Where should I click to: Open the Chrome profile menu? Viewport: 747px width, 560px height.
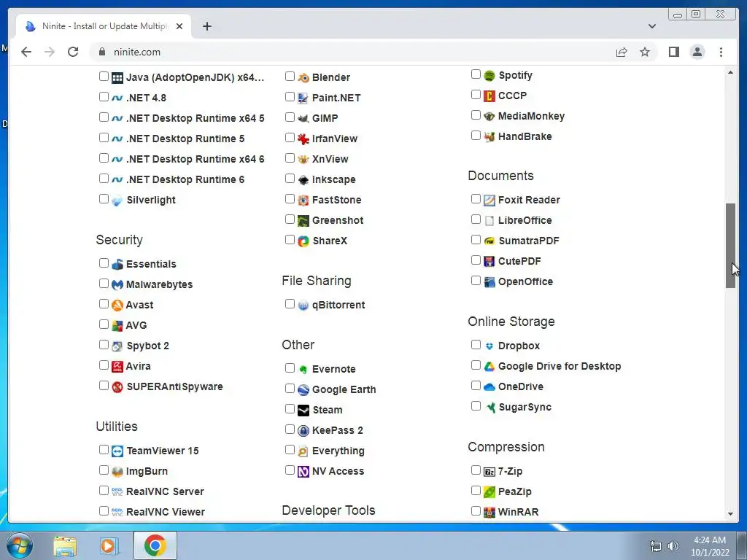pos(697,52)
